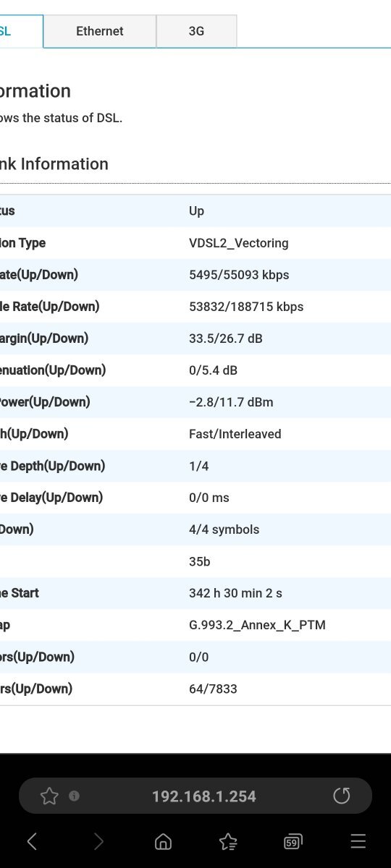Open the browser hamburger menu
391x868 pixels.
click(358, 841)
